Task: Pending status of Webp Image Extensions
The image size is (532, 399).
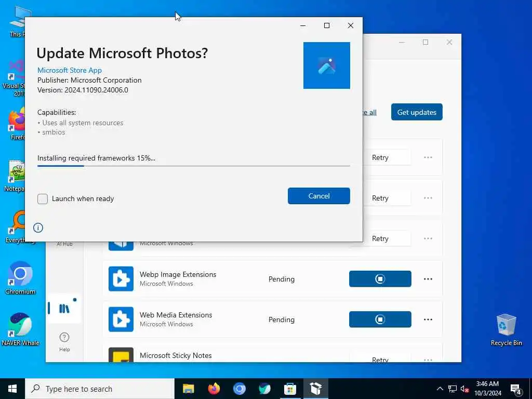Action: click(281, 279)
